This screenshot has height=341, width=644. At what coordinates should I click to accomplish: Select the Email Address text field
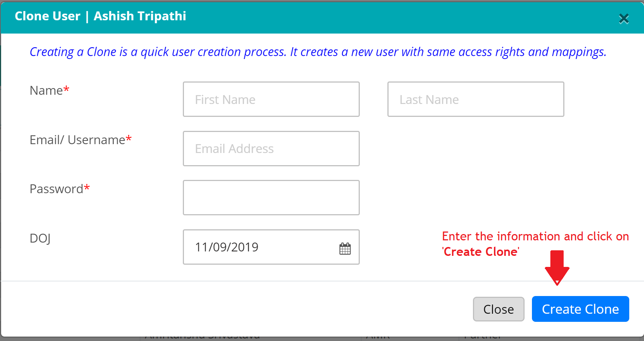pyautogui.click(x=271, y=149)
